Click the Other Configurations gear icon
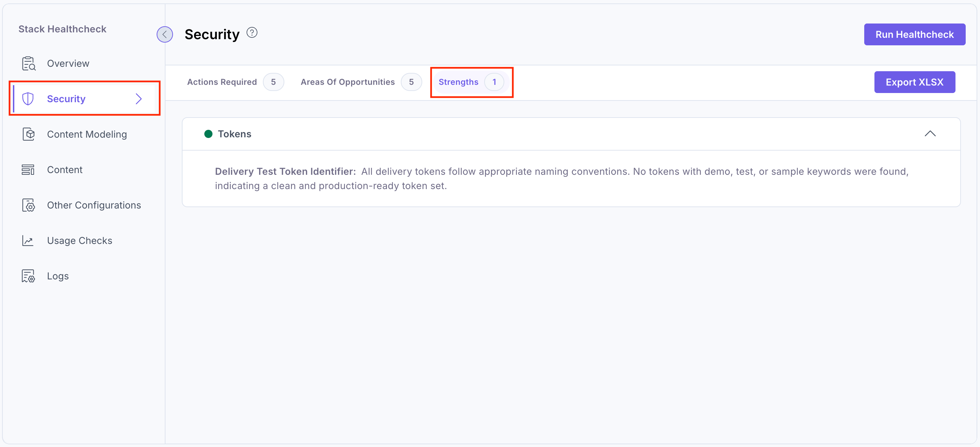980x447 pixels. [x=28, y=205]
